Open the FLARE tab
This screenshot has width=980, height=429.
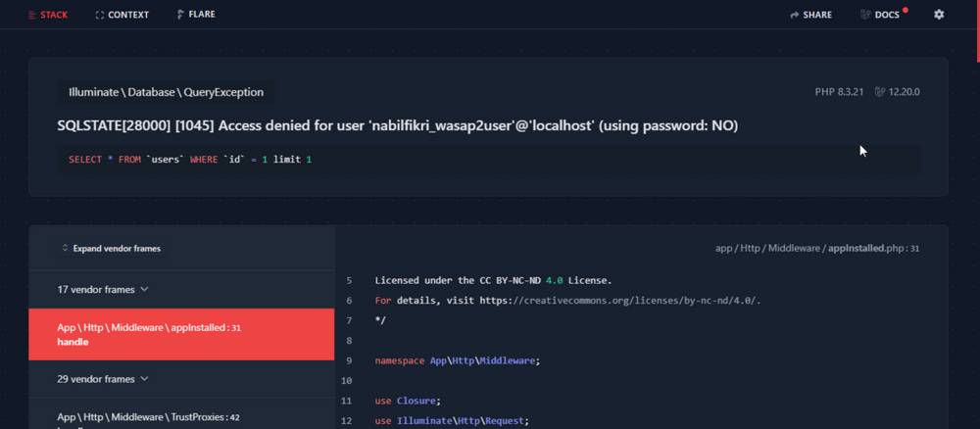click(201, 15)
